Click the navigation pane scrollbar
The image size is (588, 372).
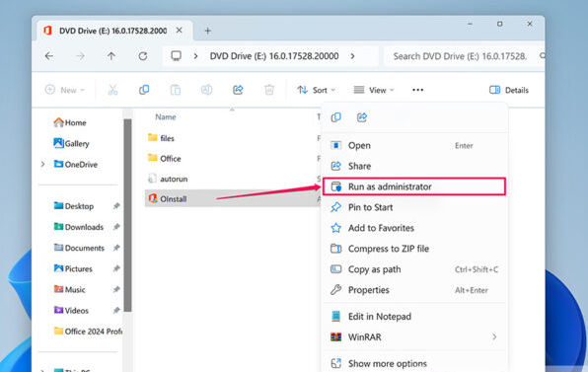[x=128, y=215]
